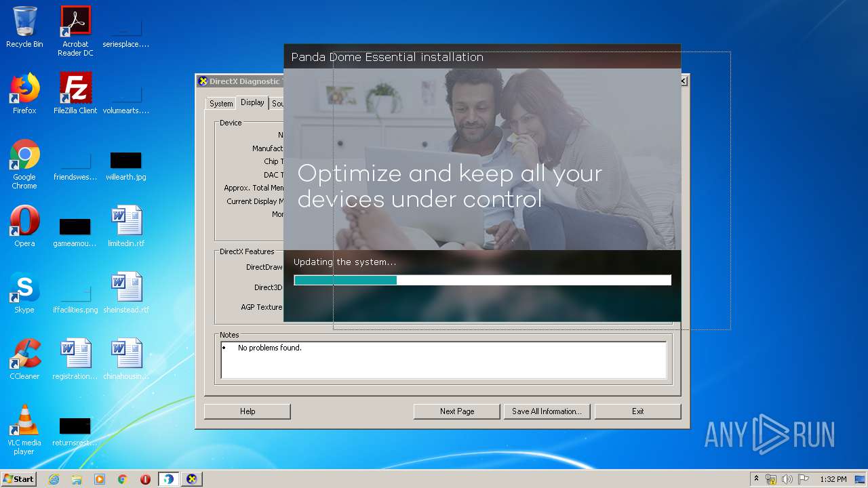
Task: Open the Recycle Bin desktop icon
Action: tap(24, 27)
